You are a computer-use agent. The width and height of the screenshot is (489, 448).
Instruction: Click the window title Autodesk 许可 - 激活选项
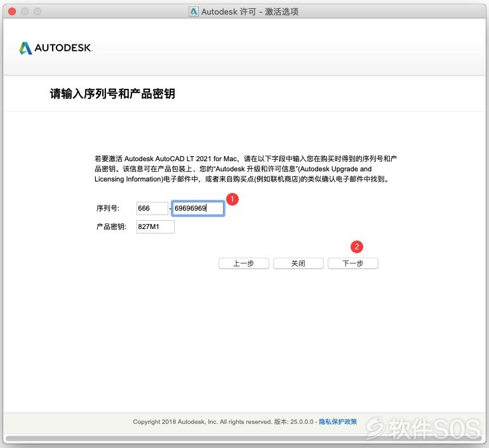[250, 11]
